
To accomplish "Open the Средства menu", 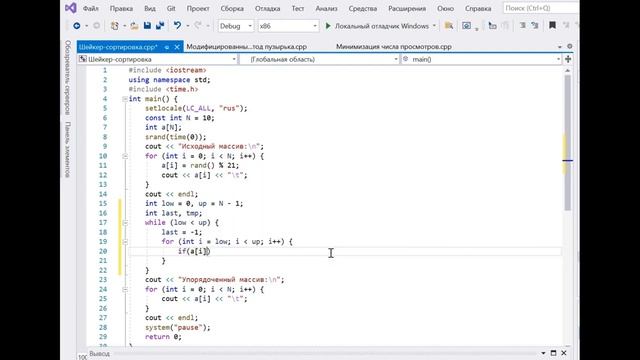I will 362,8.
